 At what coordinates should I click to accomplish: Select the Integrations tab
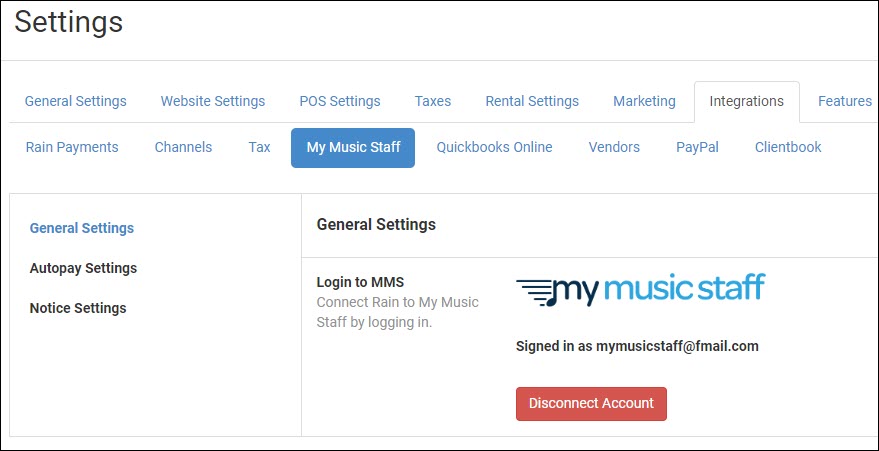(747, 101)
